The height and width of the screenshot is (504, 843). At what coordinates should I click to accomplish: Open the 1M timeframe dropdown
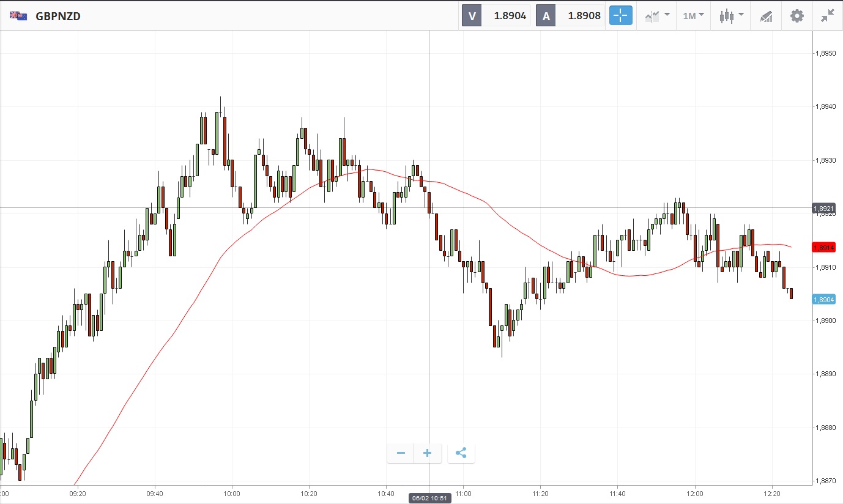(x=694, y=16)
